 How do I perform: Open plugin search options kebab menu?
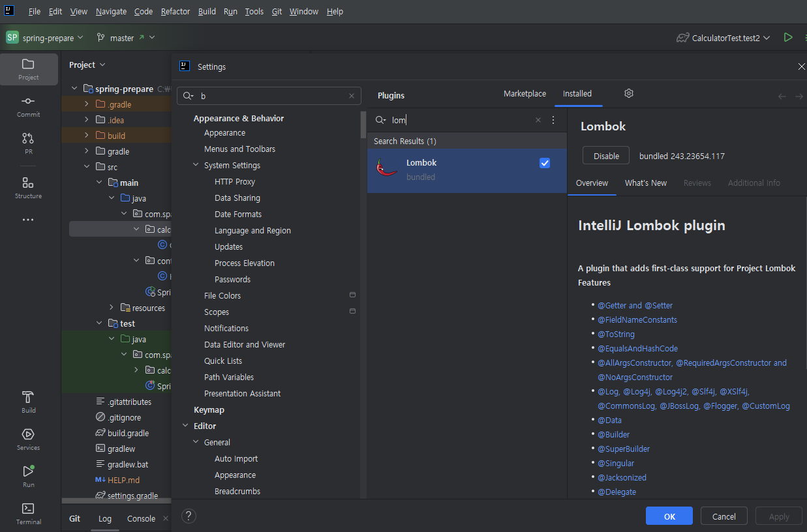tap(553, 120)
